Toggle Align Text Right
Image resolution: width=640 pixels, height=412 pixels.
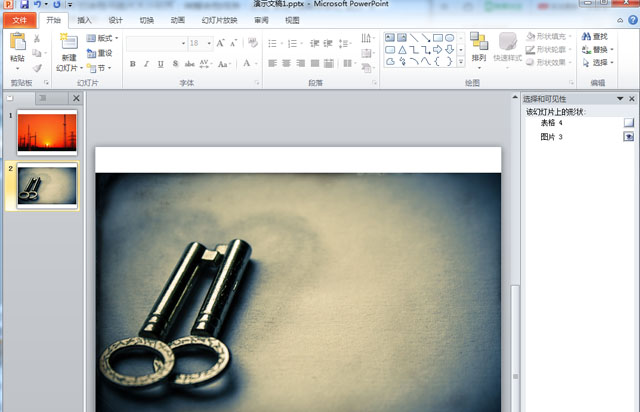(x=300, y=63)
